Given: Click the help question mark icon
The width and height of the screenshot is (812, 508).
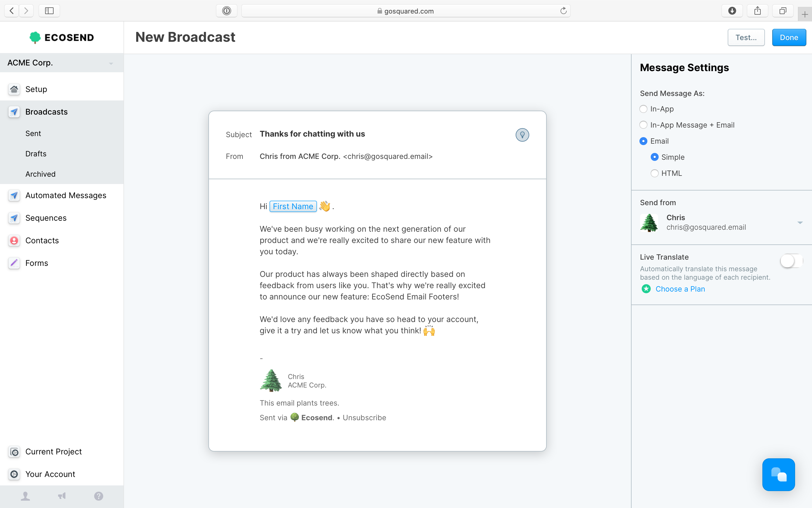Looking at the screenshot, I should coord(99,496).
